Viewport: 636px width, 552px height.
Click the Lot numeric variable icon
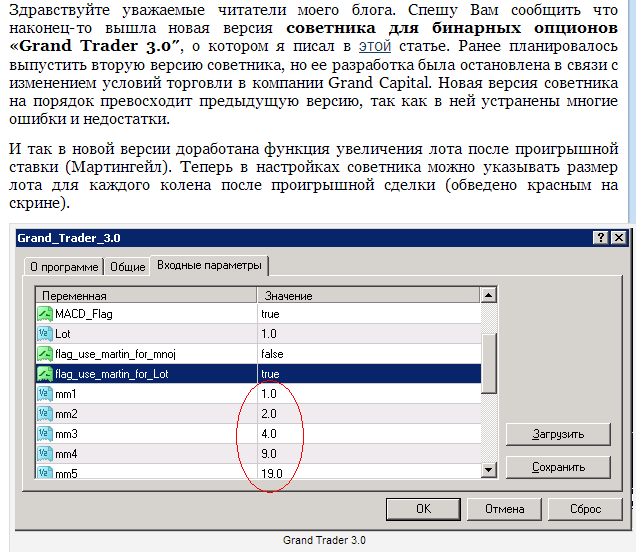[45, 334]
